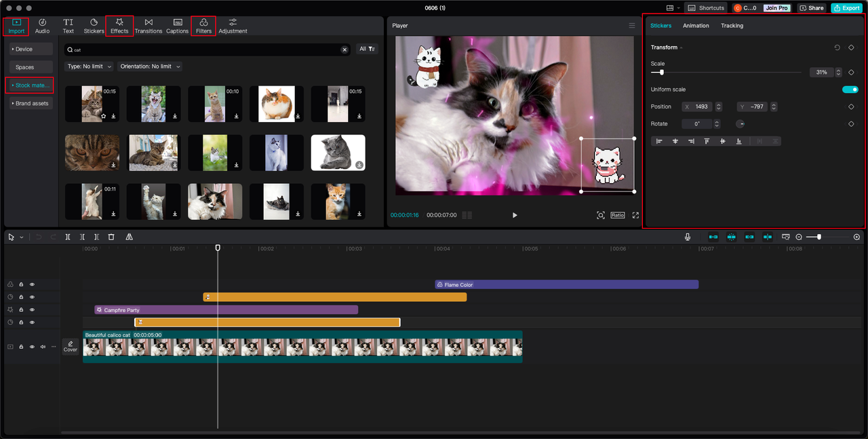Toggle linkage in timeline toolbar

tap(749, 237)
